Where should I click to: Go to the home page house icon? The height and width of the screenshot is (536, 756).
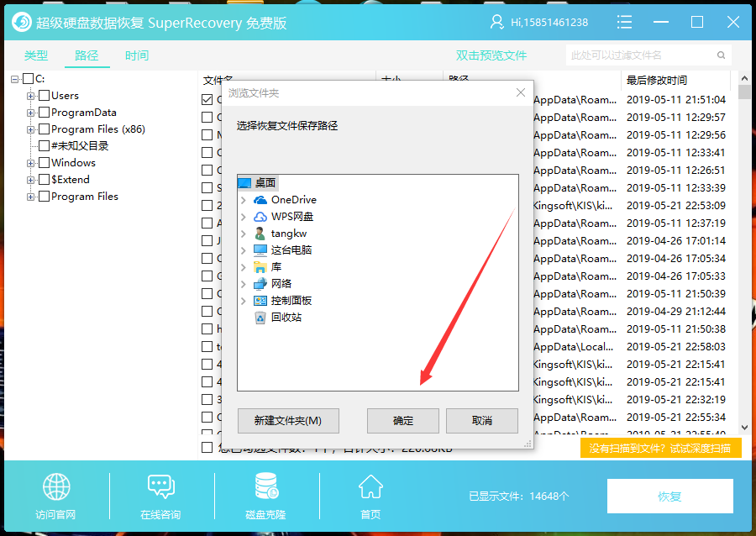[370, 486]
